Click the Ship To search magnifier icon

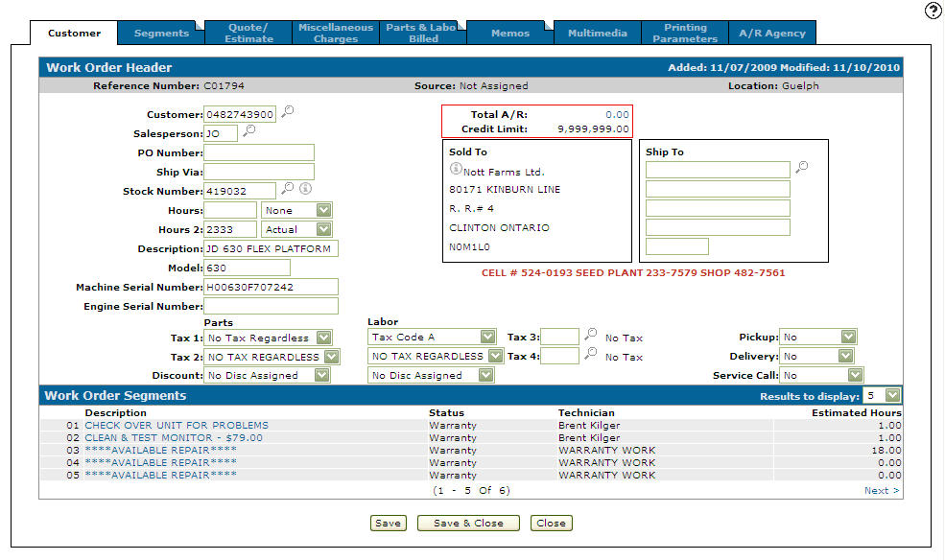click(802, 167)
